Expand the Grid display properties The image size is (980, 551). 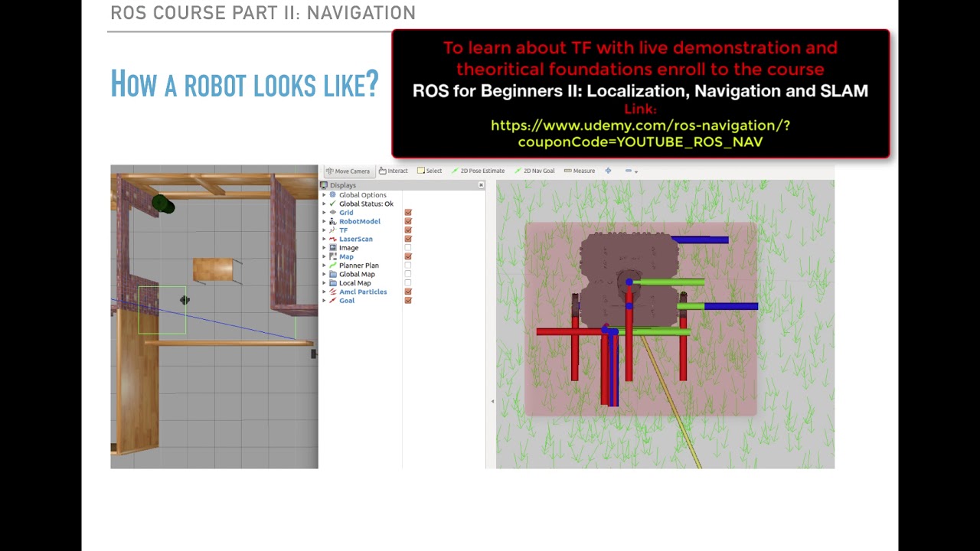click(324, 213)
